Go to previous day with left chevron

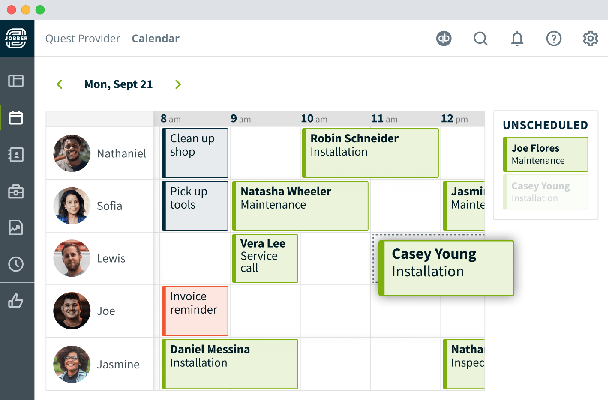click(x=59, y=85)
